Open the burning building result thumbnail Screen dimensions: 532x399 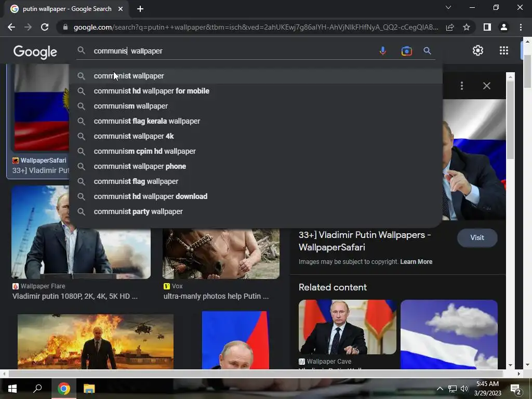(96, 341)
